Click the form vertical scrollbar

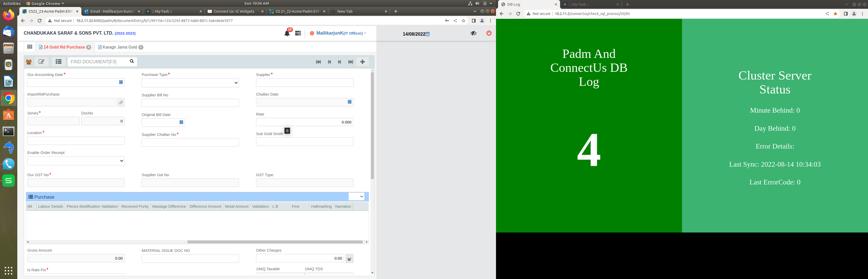pos(372,125)
